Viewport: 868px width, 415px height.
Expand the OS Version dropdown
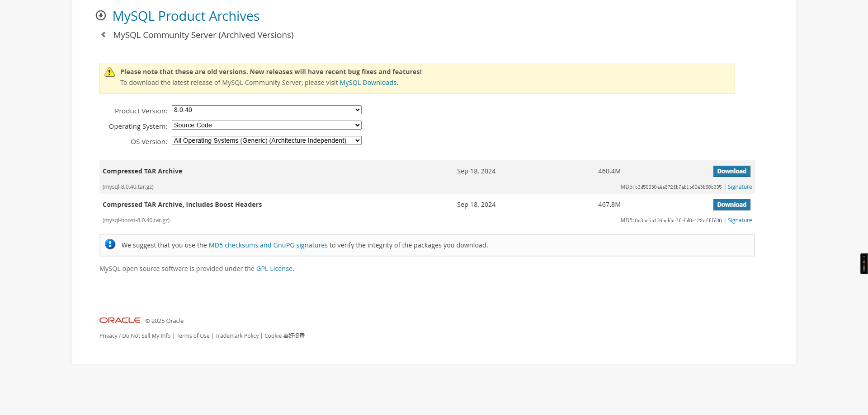[x=267, y=140]
